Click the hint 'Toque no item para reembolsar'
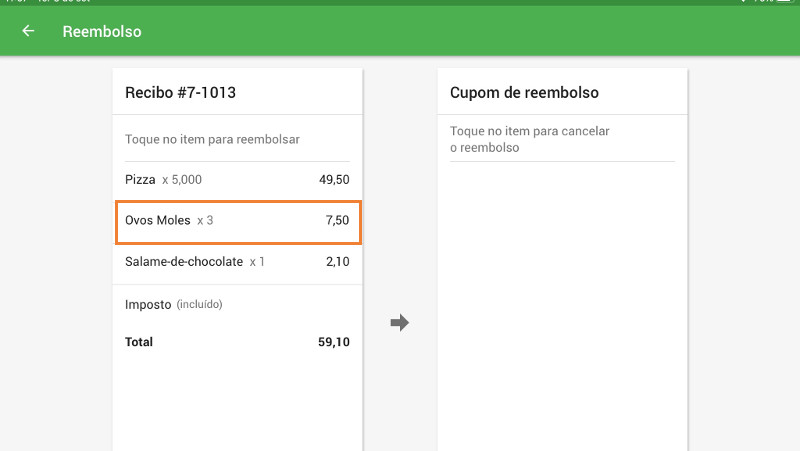 [x=212, y=139]
